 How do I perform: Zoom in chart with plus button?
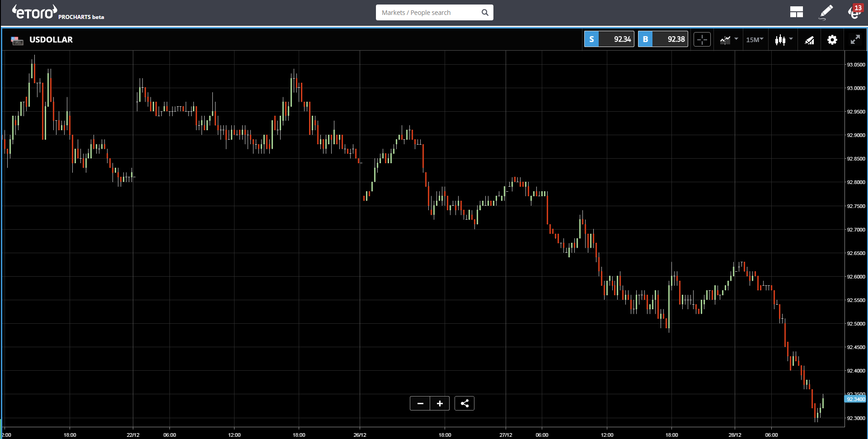(x=440, y=403)
